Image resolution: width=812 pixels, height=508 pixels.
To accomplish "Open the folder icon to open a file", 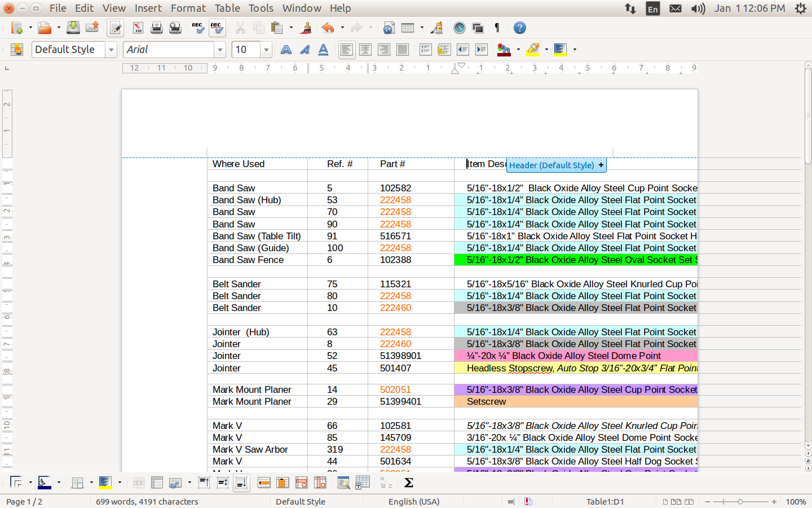I will [x=45, y=28].
